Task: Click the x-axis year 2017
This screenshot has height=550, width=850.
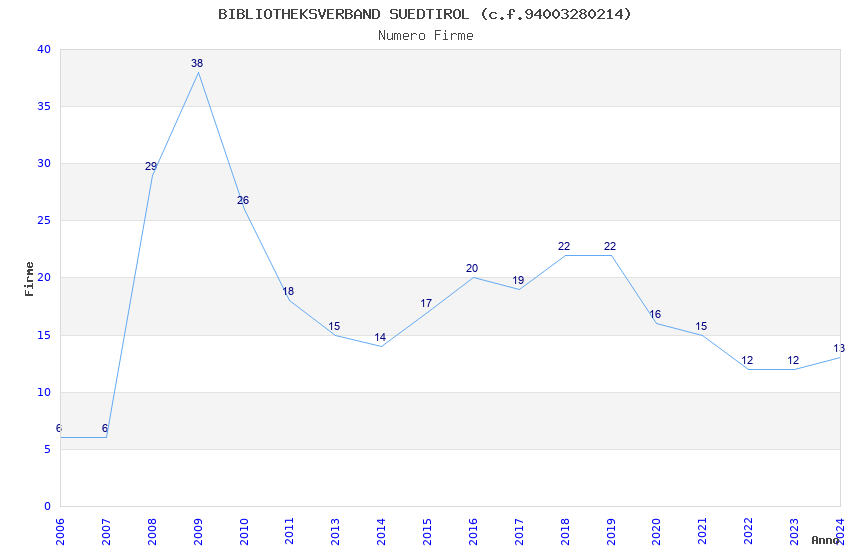Action: point(519,531)
